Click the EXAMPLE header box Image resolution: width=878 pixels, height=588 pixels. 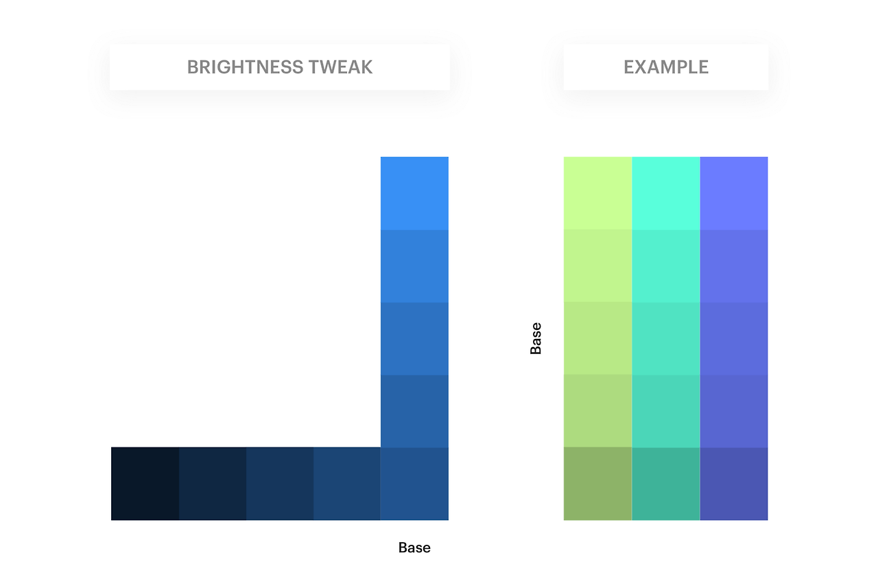tap(666, 67)
